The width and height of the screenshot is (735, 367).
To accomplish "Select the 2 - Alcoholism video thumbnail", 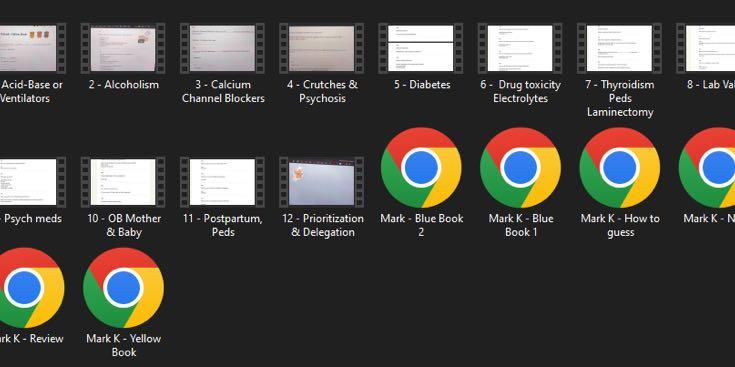I will coord(123,48).
